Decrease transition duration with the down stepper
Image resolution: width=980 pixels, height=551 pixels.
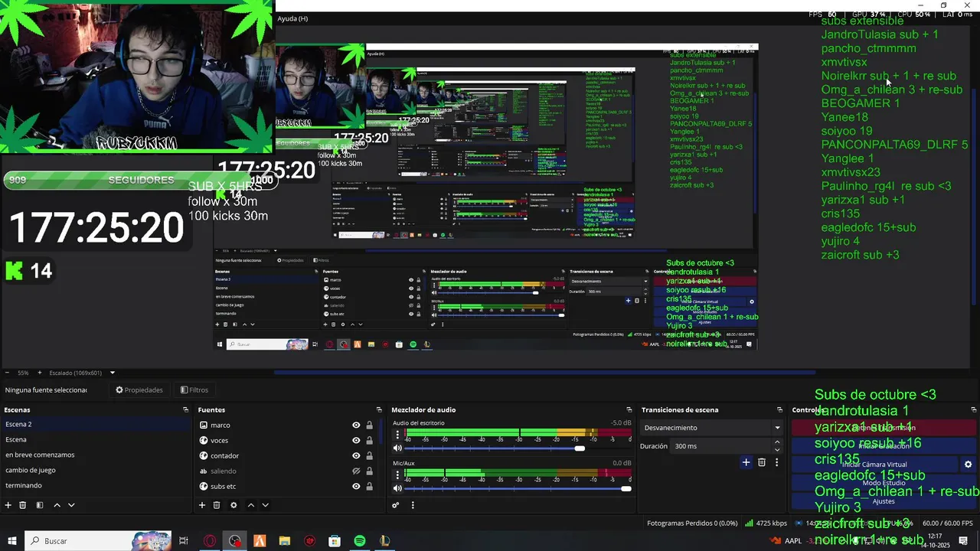[x=777, y=450]
